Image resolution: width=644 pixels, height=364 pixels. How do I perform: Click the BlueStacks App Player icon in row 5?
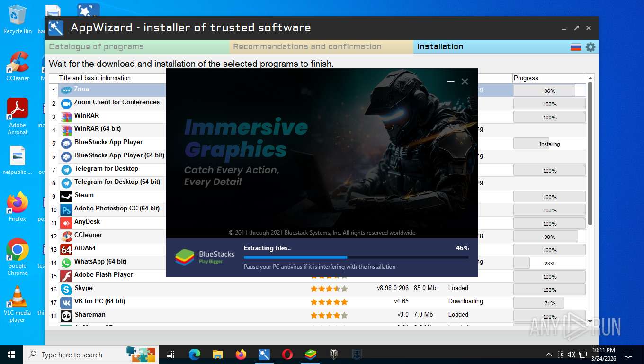[66, 143]
